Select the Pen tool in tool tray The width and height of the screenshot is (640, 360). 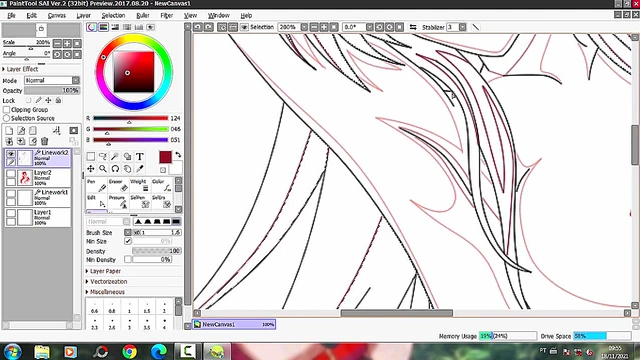pos(96,185)
